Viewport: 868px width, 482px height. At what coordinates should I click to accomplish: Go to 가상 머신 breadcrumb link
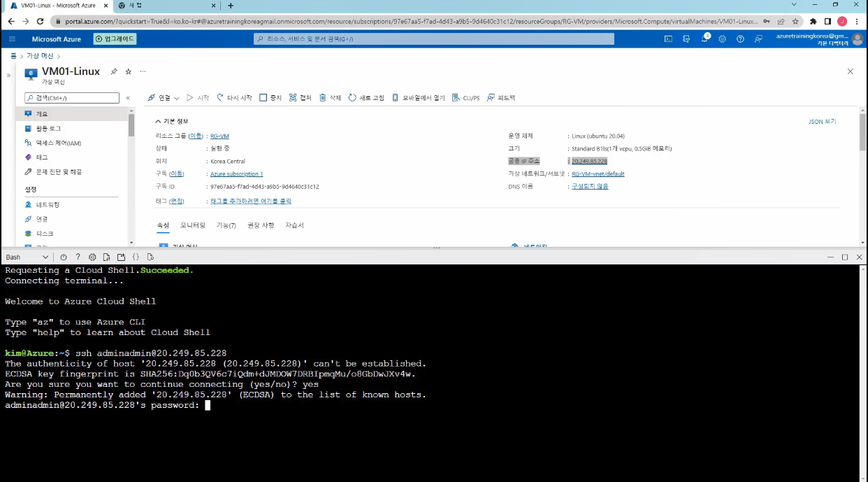40,56
